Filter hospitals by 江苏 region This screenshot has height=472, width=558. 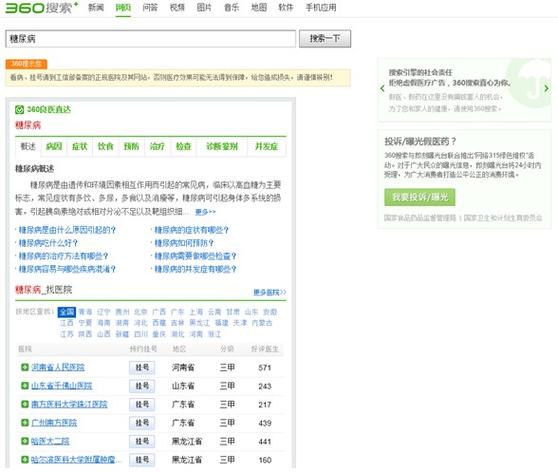pos(67,334)
